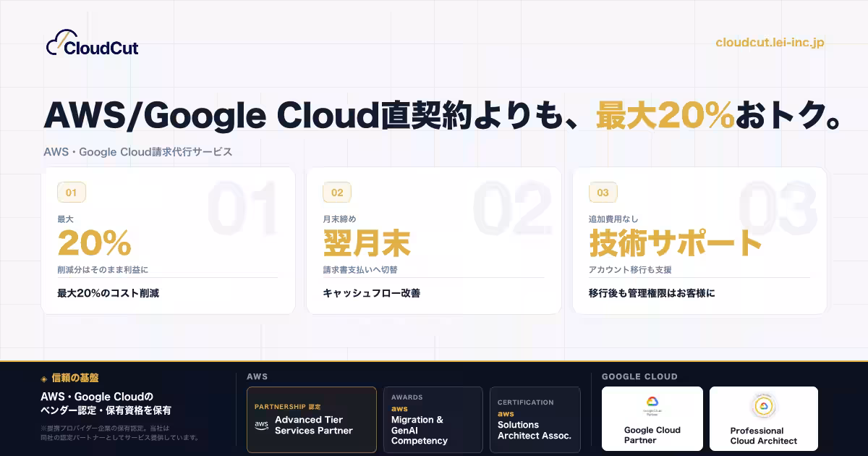
Task: Click the GOOGLE CLOUD section label
Action: 639,376
